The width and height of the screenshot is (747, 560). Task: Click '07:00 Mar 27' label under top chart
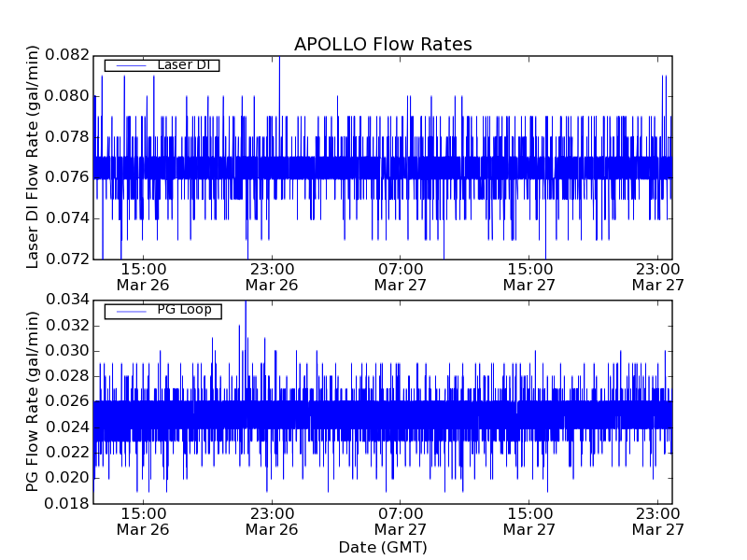tap(401, 277)
